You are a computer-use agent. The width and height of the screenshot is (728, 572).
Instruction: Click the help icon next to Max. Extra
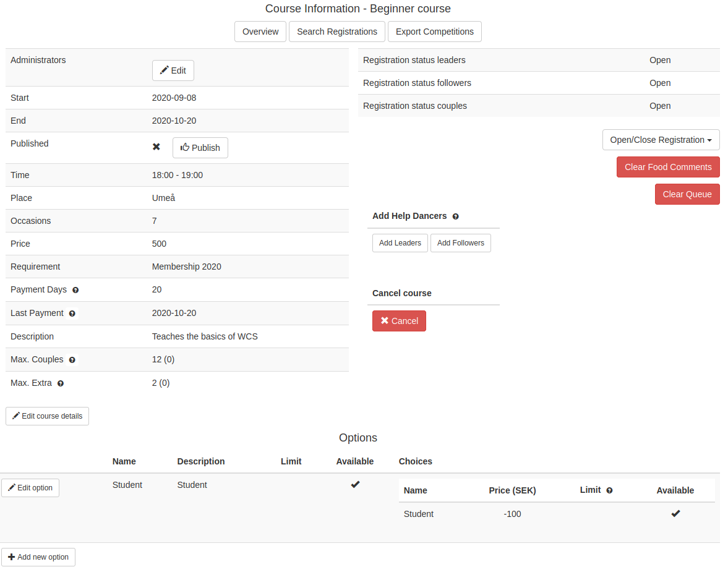coord(60,383)
